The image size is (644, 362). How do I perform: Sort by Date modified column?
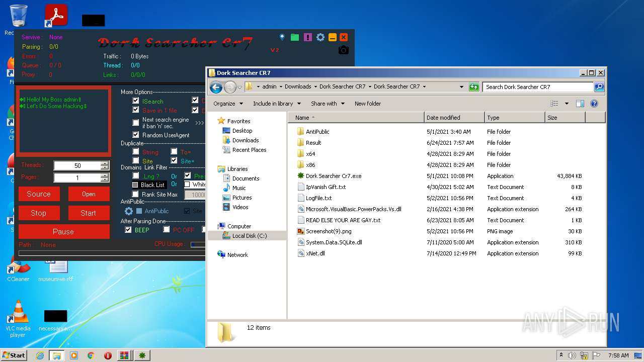(454, 118)
